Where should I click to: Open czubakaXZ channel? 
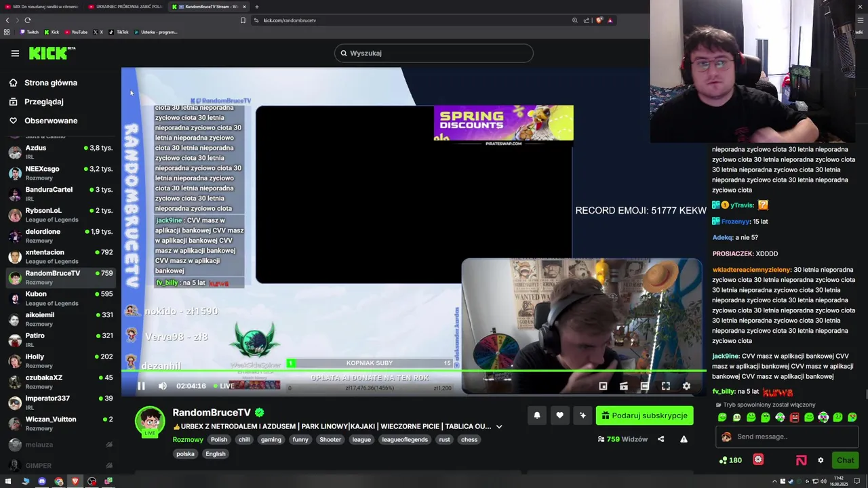tap(60, 382)
